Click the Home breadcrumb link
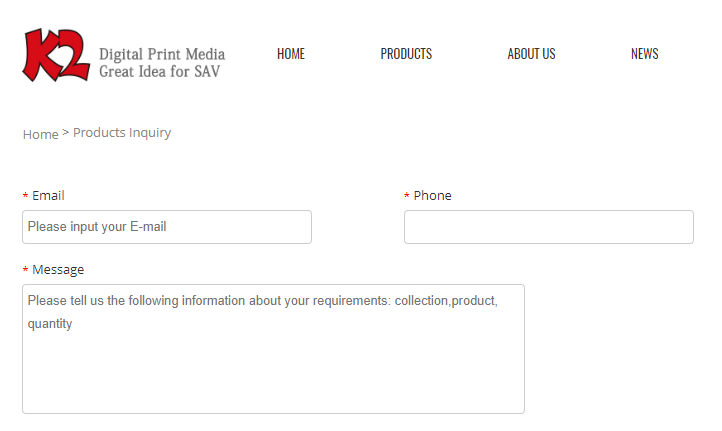 point(40,134)
